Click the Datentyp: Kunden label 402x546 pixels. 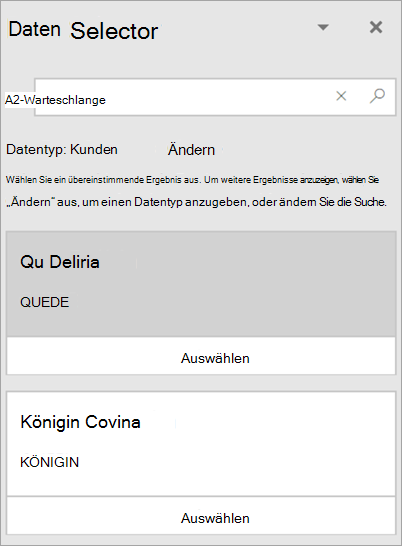point(62,150)
